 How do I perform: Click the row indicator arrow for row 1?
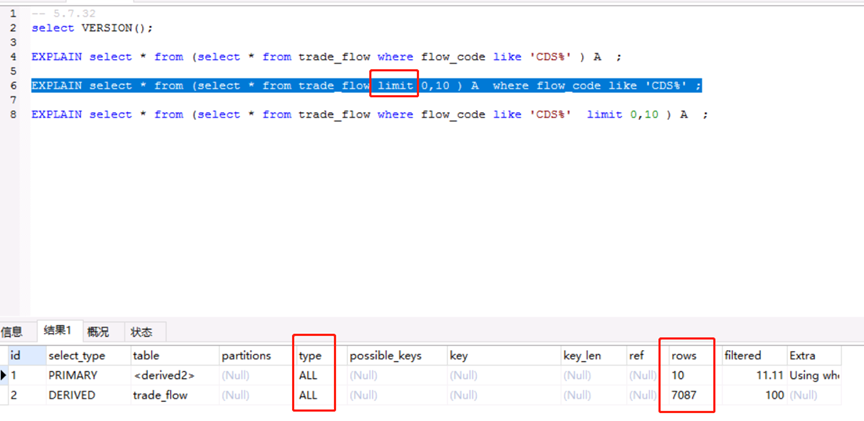pyautogui.click(x=4, y=375)
